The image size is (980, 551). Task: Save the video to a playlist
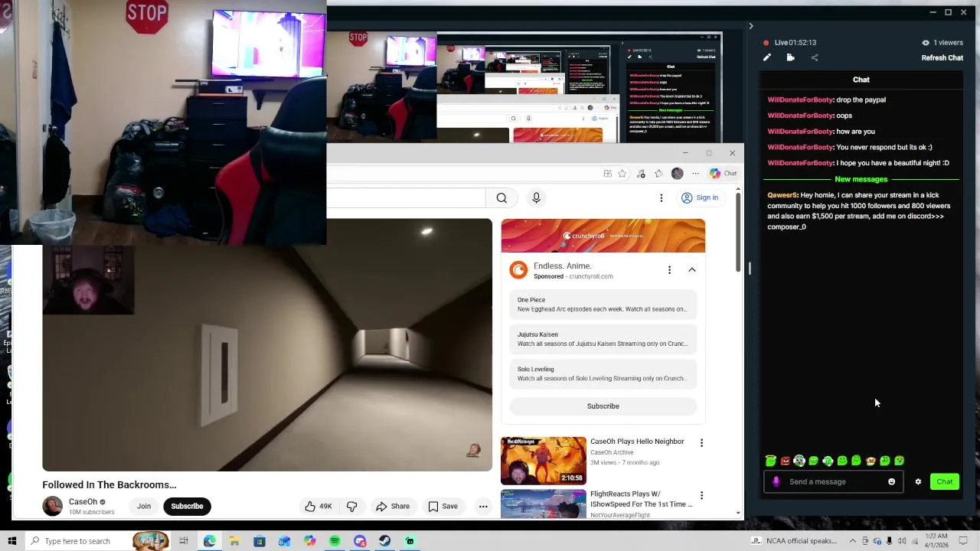click(x=443, y=506)
